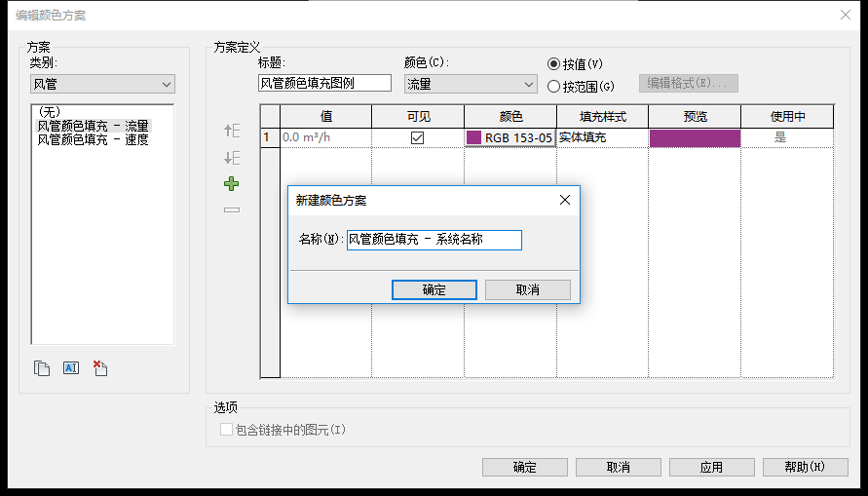Select the (无) scheme entry
Screen dimensions: 868x496
(x=49, y=112)
